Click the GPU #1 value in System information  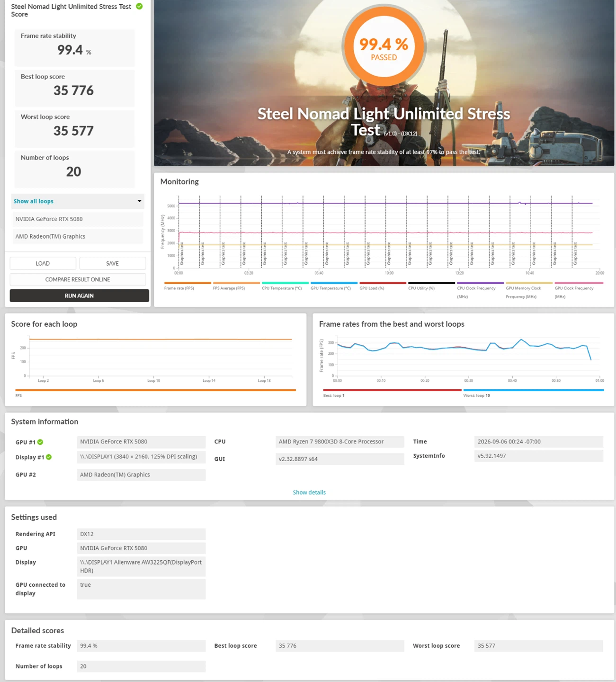(141, 442)
